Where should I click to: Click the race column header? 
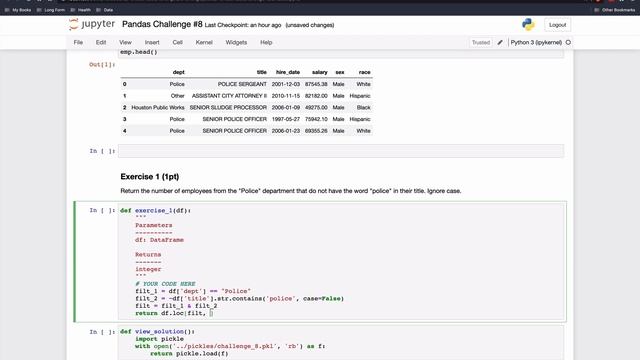point(364,72)
